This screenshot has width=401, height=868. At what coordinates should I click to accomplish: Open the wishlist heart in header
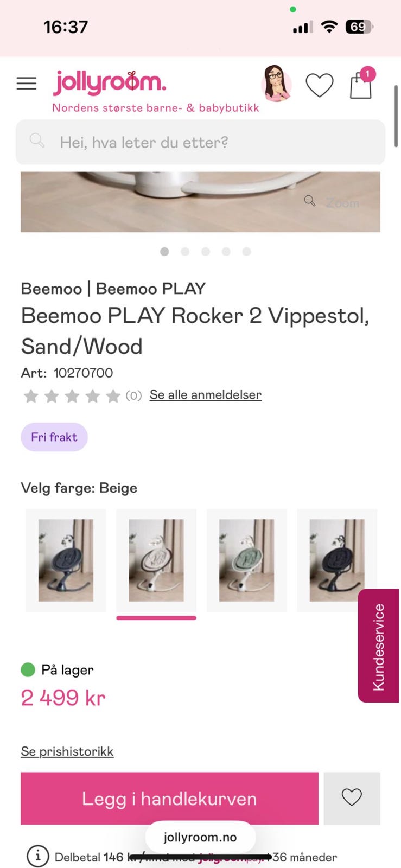320,85
